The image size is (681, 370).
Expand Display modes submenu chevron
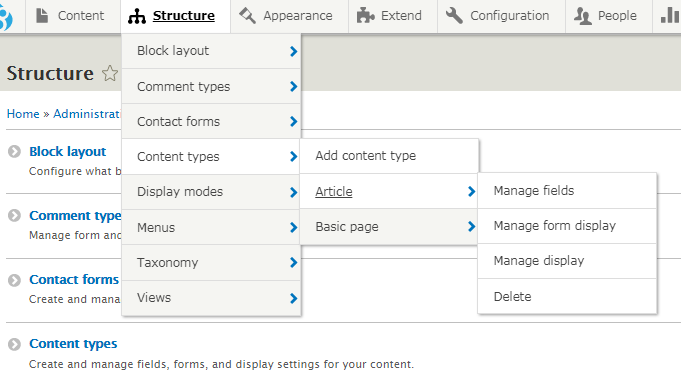[x=294, y=192]
